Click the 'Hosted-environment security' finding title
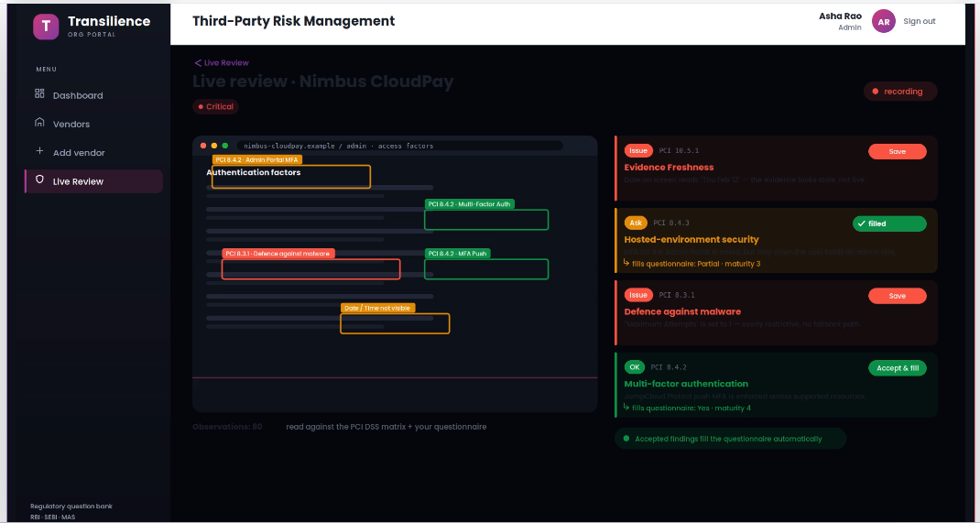 (x=691, y=239)
